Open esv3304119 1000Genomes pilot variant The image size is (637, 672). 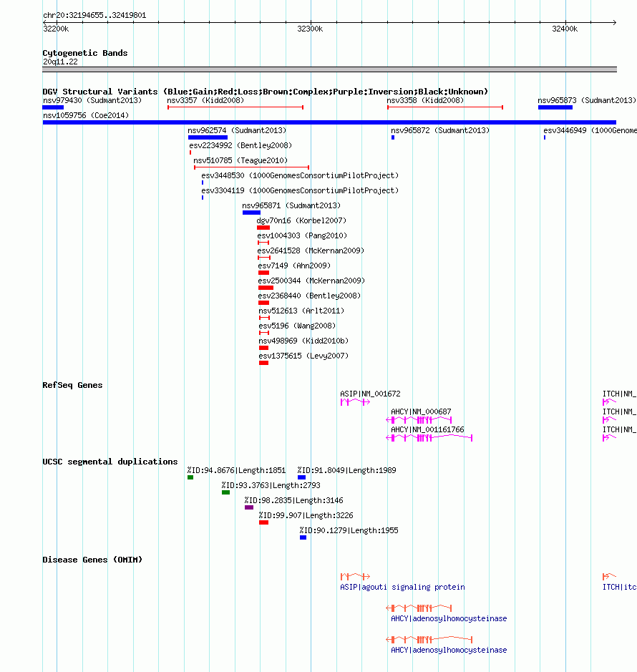pos(300,190)
